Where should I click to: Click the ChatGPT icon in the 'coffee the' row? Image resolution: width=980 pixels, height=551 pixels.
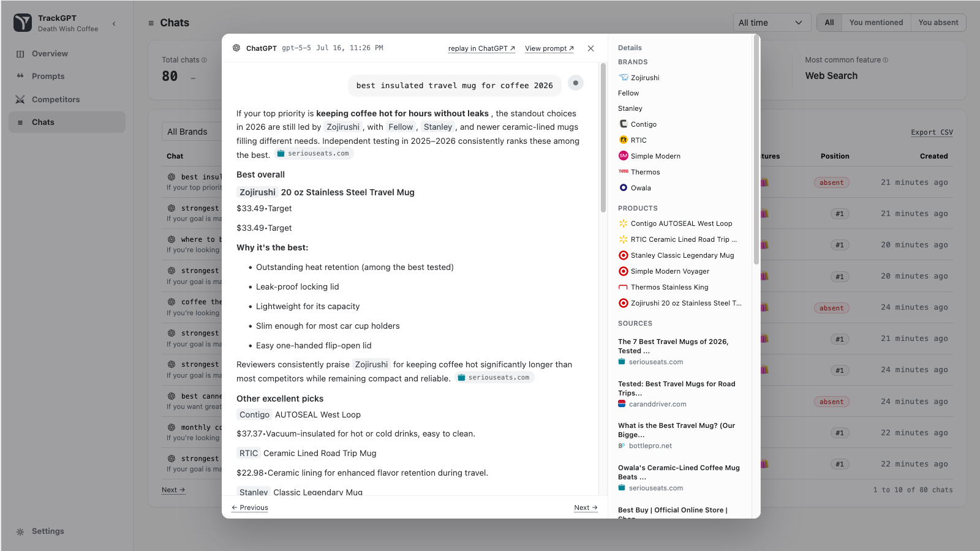171,302
